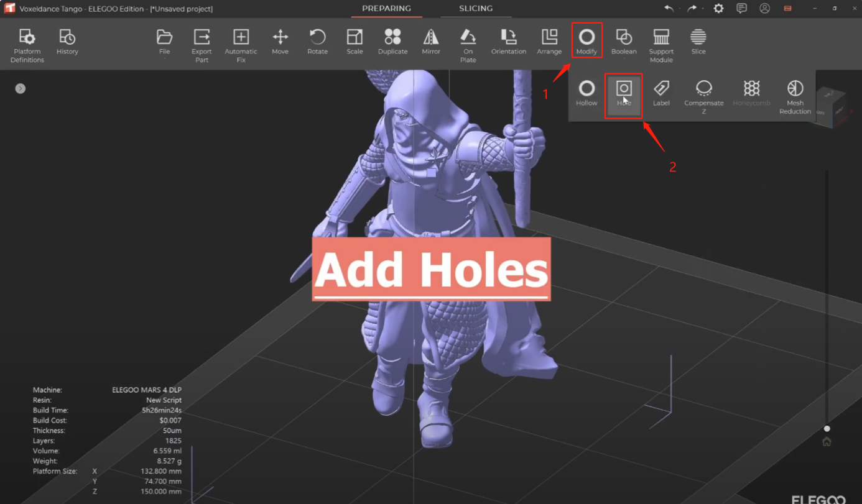Open the History panel
Image resolution: width=862 pixels, height=504 pixels.
[x=67, y=42]
